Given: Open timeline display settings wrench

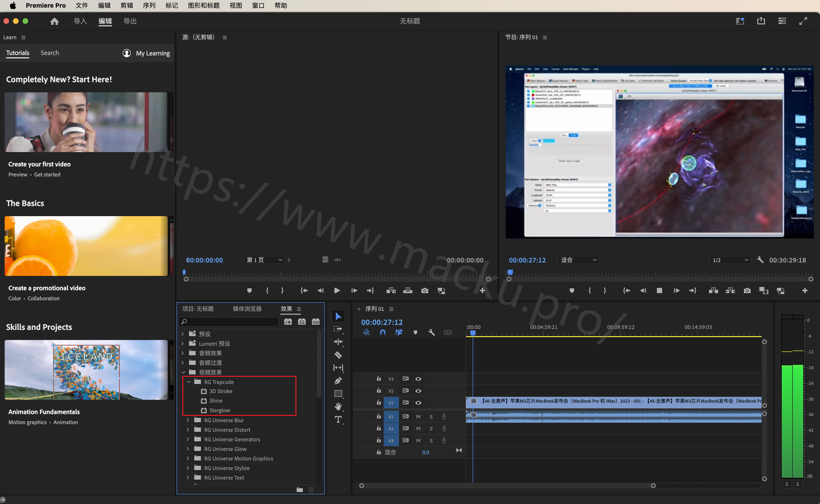Looking at the screenshot, I should coord(432,332).
